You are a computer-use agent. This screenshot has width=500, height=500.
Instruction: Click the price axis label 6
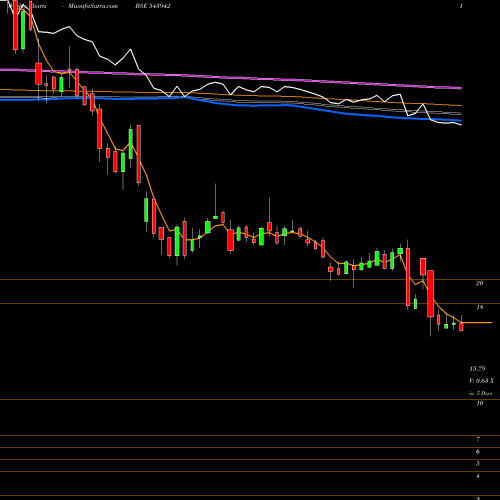(478, 452)
